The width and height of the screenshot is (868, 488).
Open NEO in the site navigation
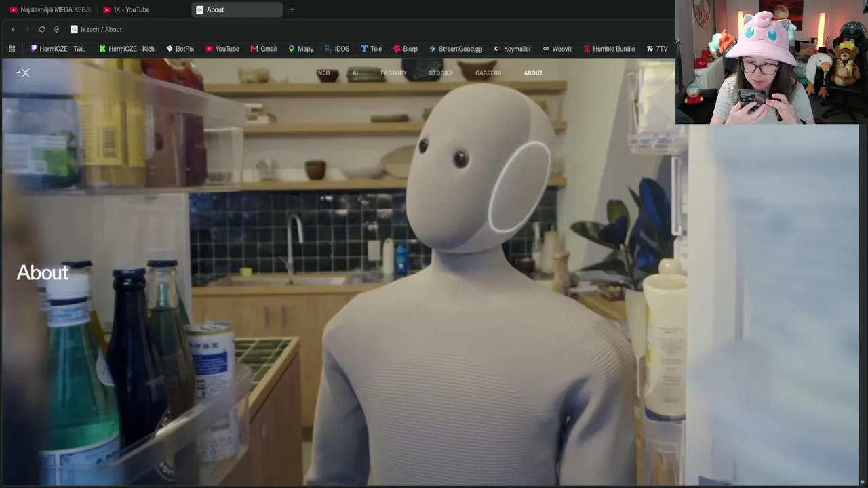[324, 73]
